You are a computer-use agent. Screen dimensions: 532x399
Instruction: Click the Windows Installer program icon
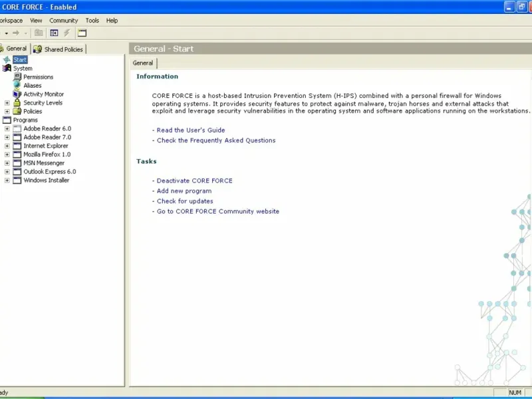tap(17, 180)
